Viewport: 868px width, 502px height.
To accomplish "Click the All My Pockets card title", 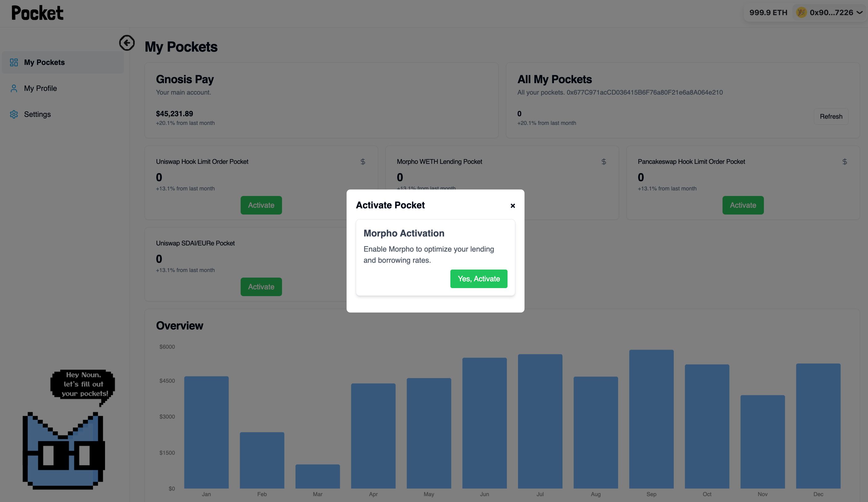I will pos(554,79).
